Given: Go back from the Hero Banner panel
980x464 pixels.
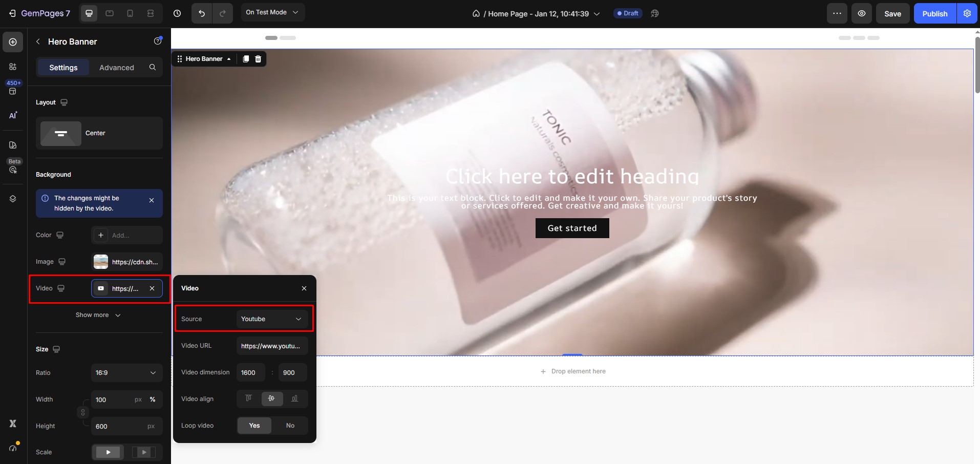Looking at the screenshot, I should 38,41.
